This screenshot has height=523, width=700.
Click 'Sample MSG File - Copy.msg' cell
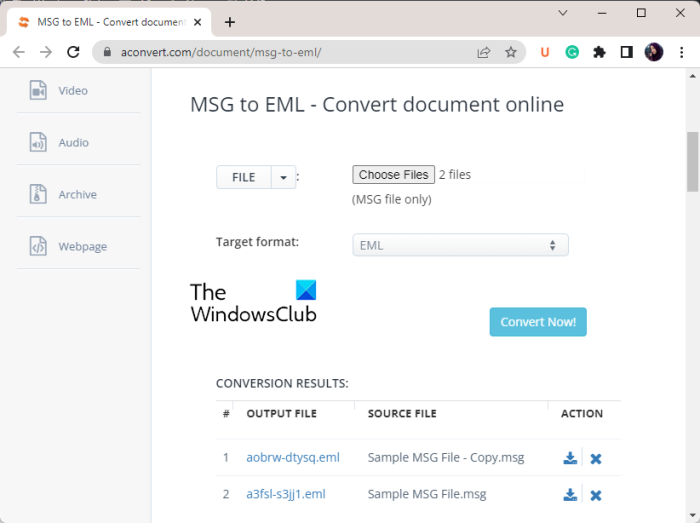[446, 457]
